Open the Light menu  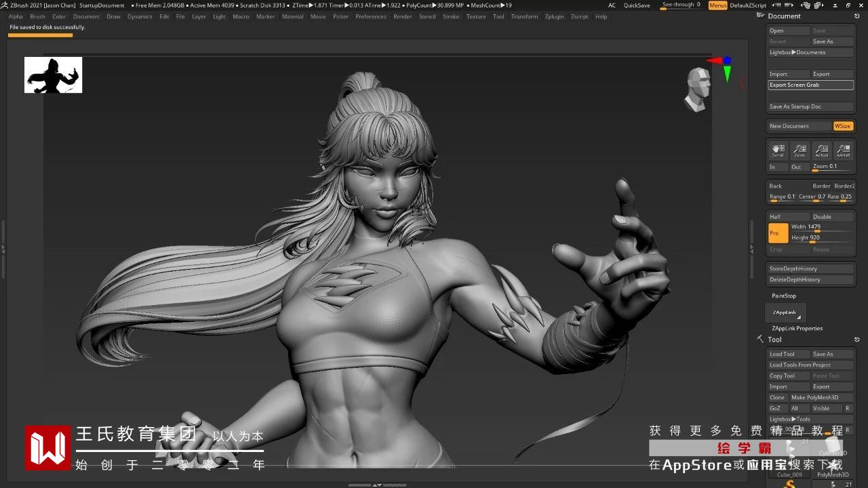click(219, 16)
